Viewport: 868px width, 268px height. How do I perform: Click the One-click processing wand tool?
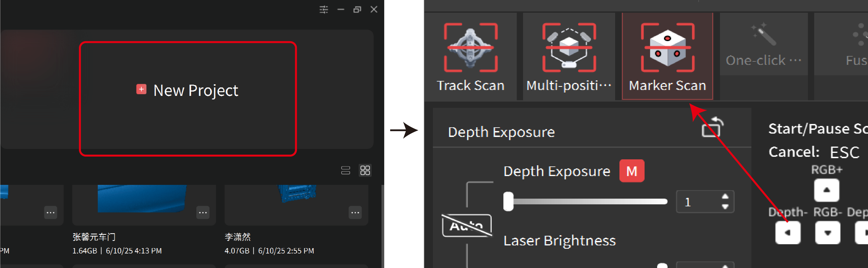click(x=764, y=44)
